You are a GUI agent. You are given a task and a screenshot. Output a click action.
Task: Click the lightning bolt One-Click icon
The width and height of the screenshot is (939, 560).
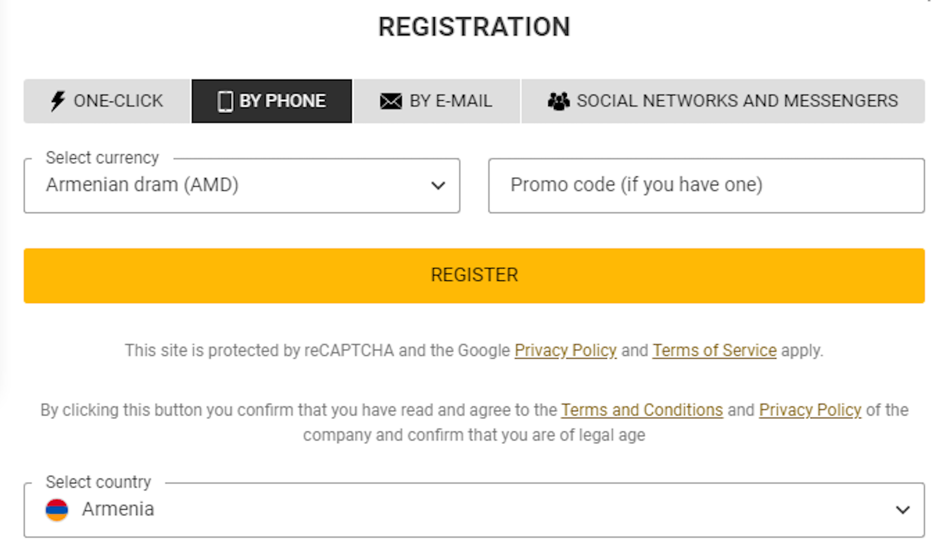pyautogui.click(x=58, y=101)
